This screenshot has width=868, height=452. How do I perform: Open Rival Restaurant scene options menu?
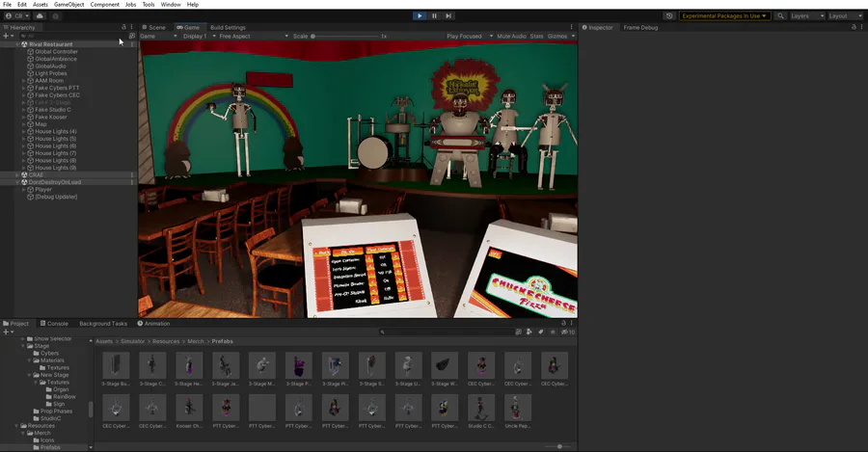tap(132, 44)
